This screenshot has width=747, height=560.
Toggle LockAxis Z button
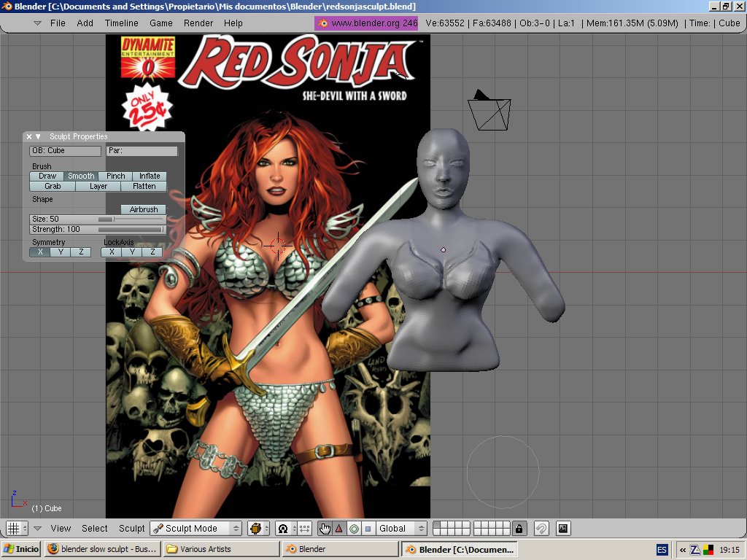152,252
